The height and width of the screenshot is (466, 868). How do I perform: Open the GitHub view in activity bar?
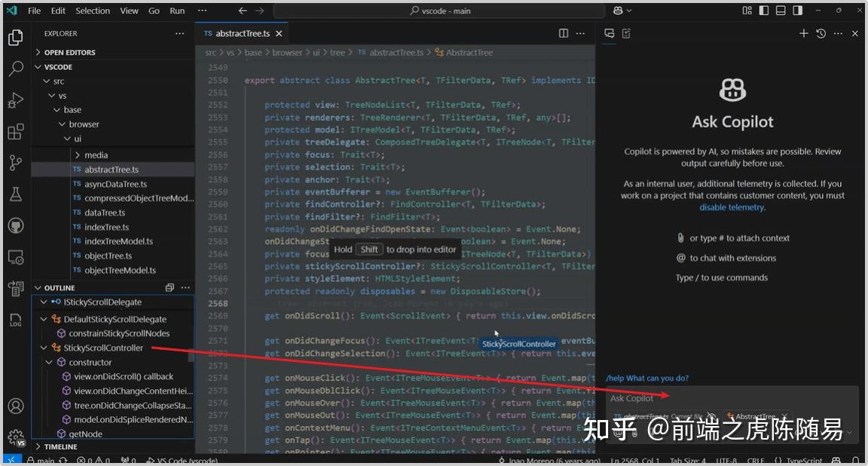tap(16, 225)
